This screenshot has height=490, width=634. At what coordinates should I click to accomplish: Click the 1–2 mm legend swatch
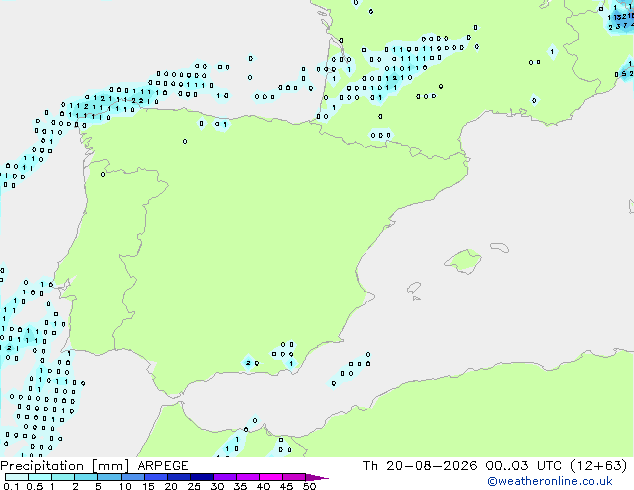63,477
